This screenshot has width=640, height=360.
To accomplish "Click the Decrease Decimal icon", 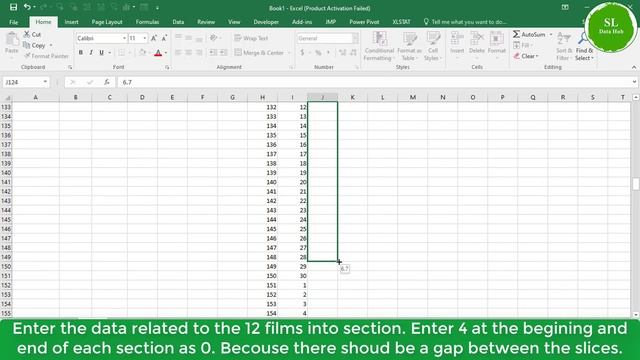I will (x=353, y=53).
